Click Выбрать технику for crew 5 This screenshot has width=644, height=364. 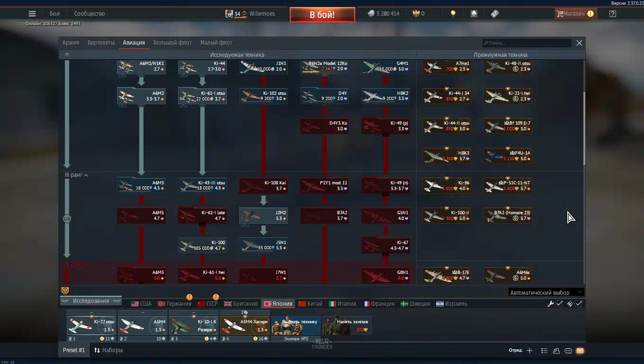[x=296, y=326]
